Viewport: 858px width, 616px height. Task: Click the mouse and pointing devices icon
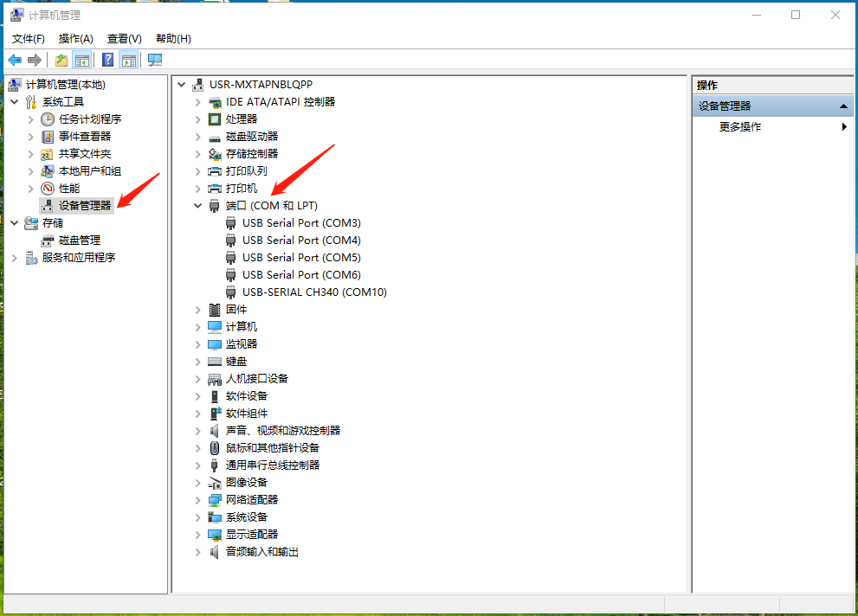[x=215, y=448]
